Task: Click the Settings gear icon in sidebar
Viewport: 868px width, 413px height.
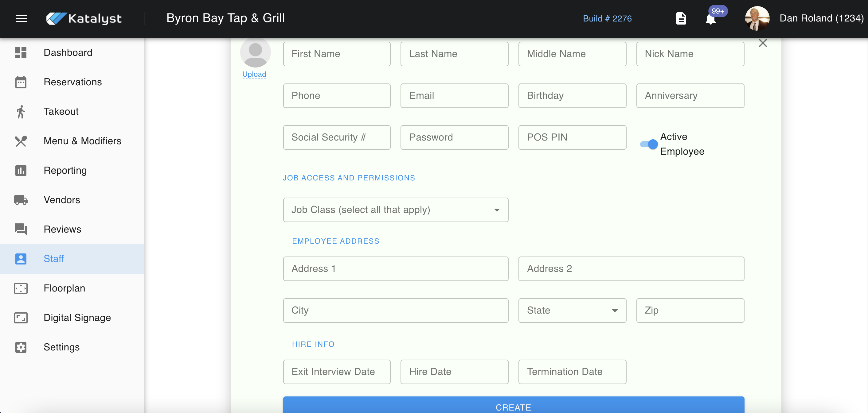Action: tap(21, 347)
